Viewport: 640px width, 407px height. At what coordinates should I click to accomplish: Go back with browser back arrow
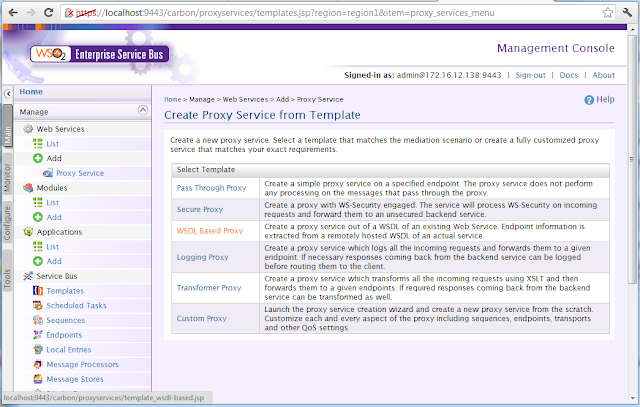pos(13,13)
